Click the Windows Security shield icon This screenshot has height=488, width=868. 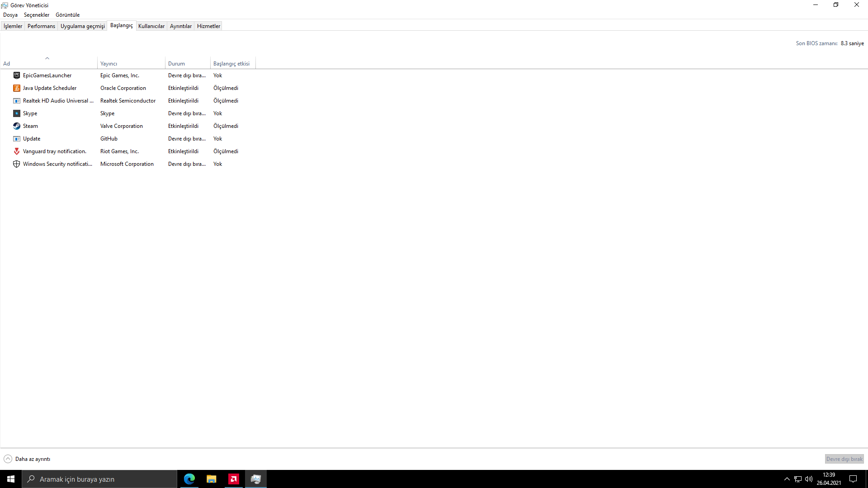pos(17,164)
